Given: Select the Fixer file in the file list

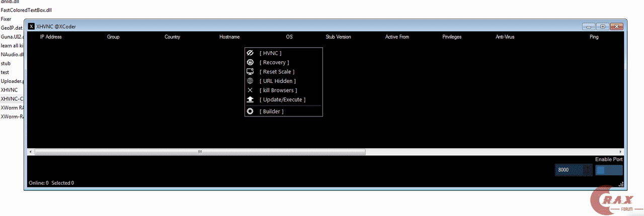Looking at the screenshot, I should click(6, 19).
